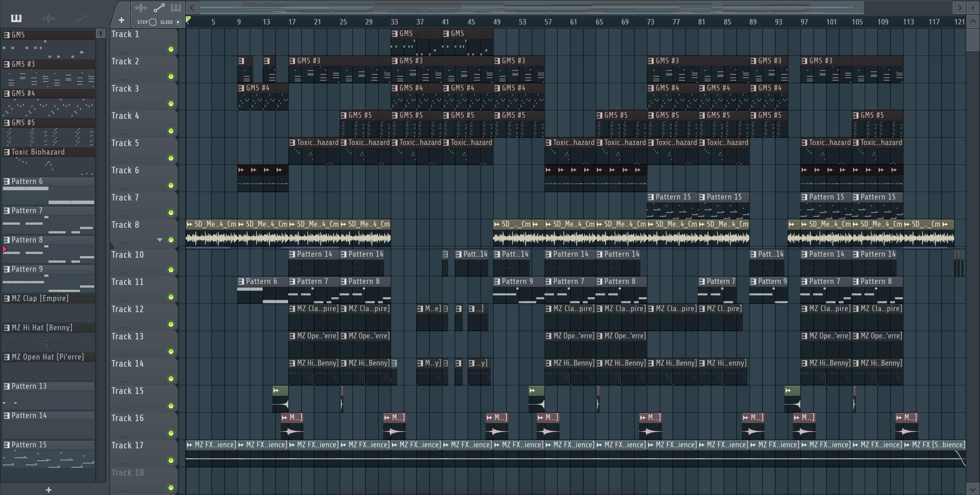Click the MZ Clap [Empire] icon in the picker

(x=6, y=299)
